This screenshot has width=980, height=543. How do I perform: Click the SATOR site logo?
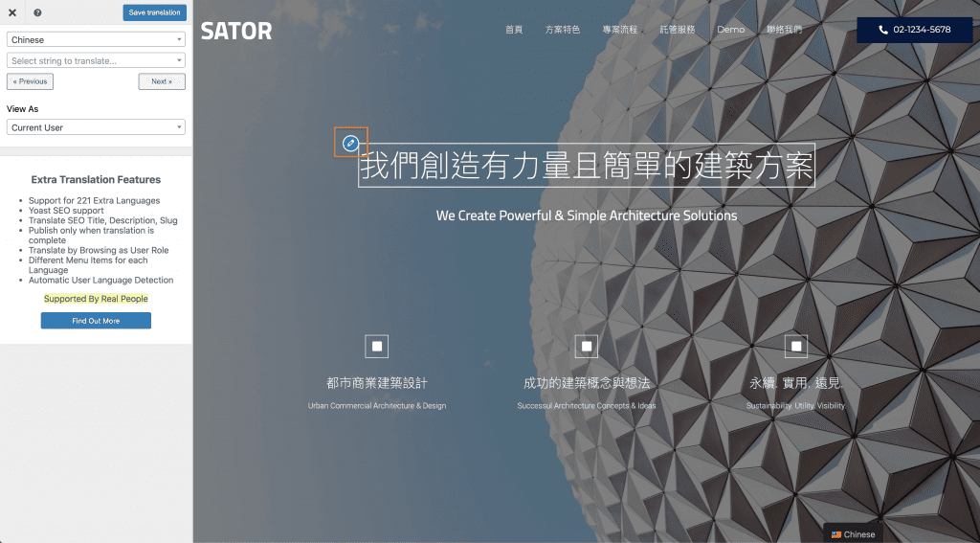[236, 31]
